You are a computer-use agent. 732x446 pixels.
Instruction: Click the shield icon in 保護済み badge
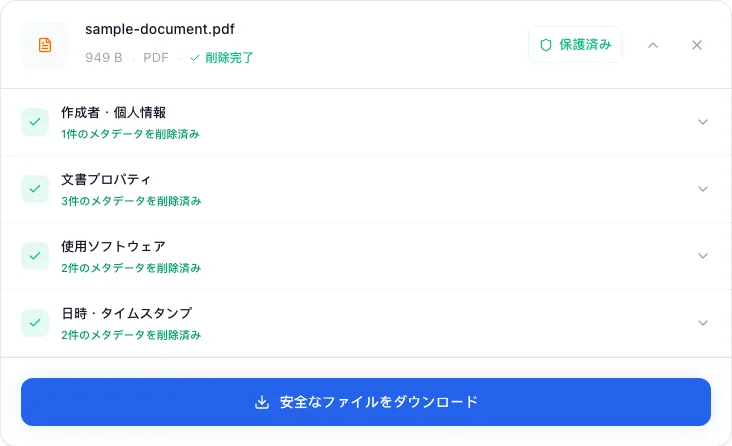[x=545, y=45]
